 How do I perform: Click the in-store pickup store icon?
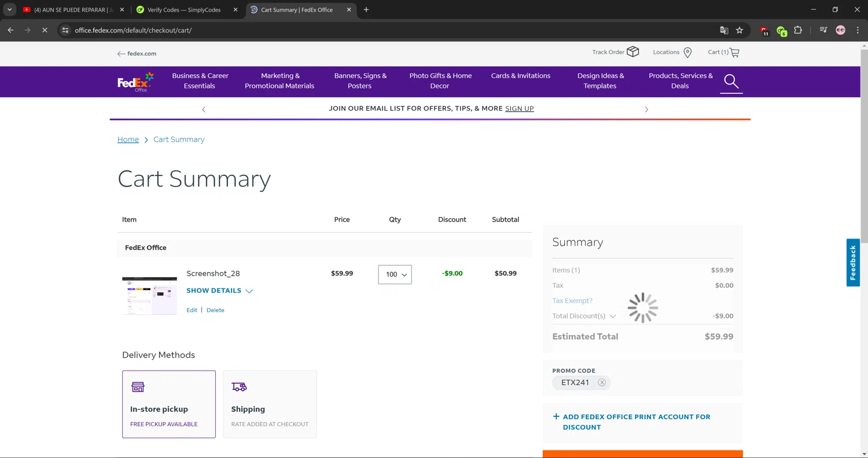pyautogui.click(x=138, y=387)
